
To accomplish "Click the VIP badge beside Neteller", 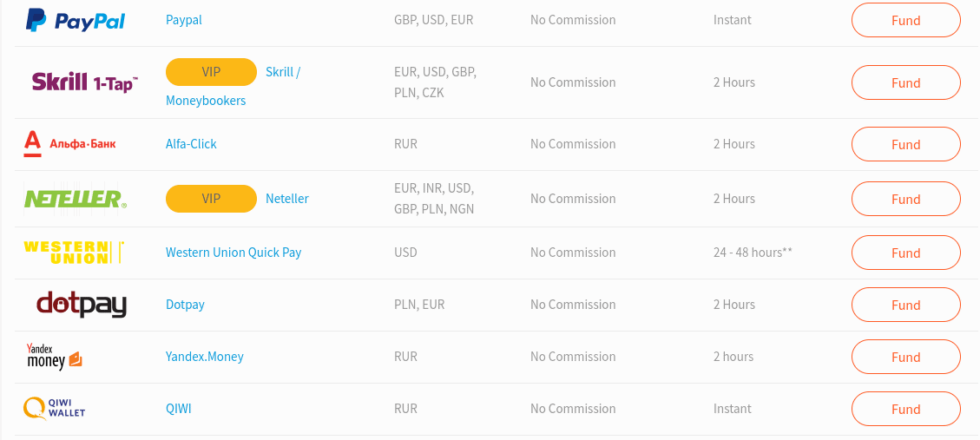I will coord(211,199).
